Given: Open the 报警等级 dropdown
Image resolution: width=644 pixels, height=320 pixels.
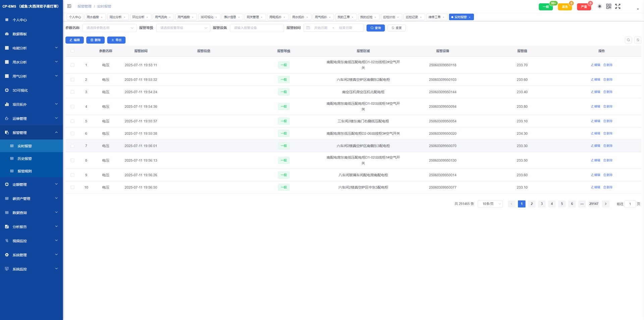Looking at the screenshot, I should point(183,28).
